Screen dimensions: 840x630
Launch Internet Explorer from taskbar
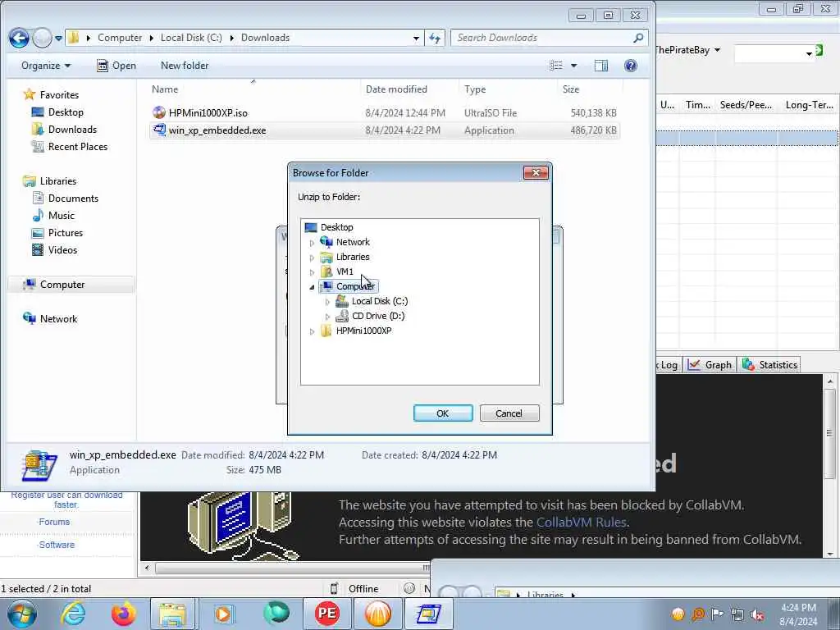[x=73, y=614]
